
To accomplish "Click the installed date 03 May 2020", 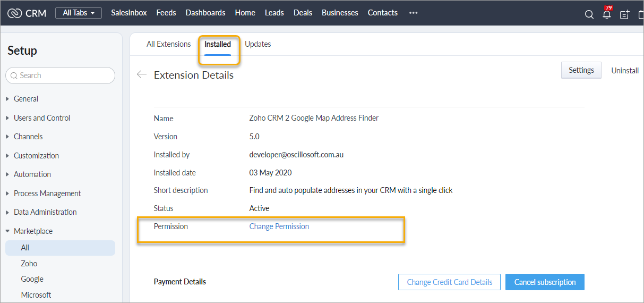I will pos(271,173).
